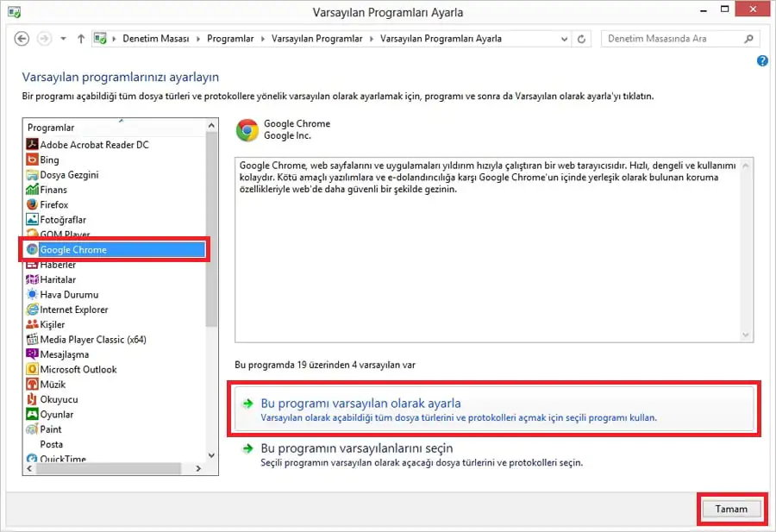Click the Hava Durumu sun icon

coord(32,295)
